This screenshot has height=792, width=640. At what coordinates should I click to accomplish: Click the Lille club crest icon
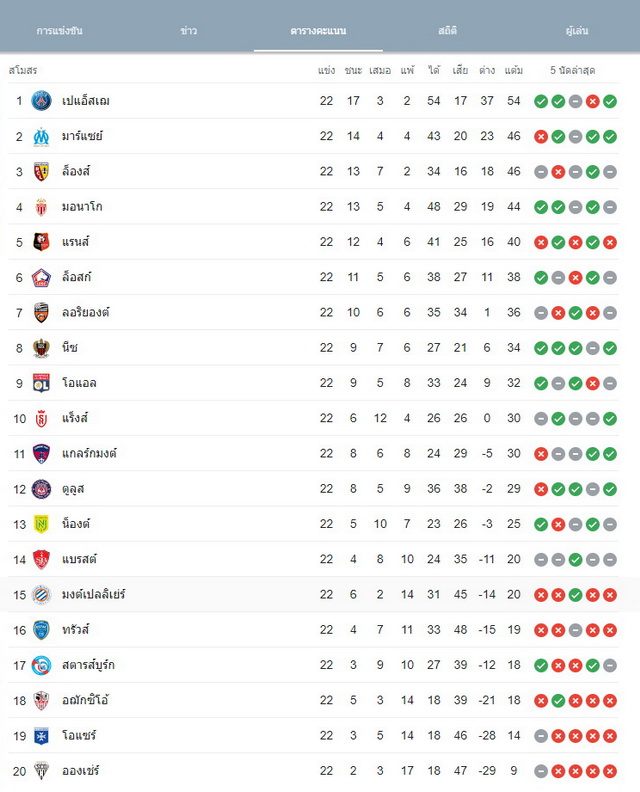click(x=41, y=277)
